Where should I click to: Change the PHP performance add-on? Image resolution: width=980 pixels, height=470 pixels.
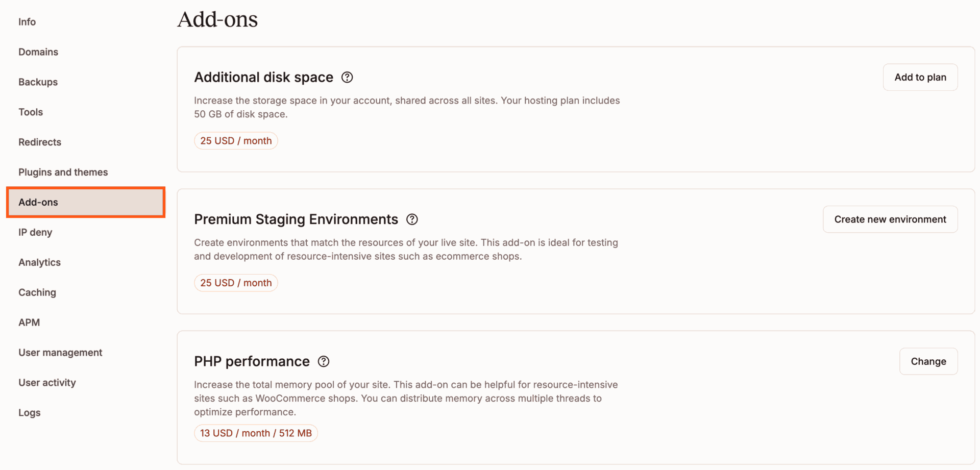coord(928,361)
